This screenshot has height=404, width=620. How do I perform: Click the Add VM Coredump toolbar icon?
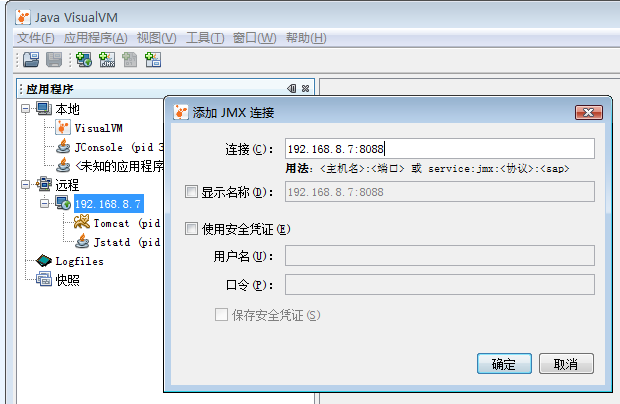click(130, 60)
